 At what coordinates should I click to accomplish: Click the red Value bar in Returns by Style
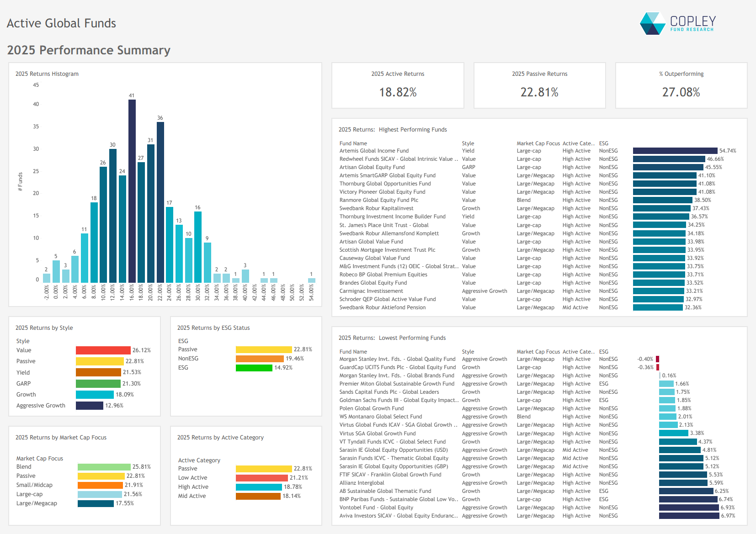click(103, 350)
